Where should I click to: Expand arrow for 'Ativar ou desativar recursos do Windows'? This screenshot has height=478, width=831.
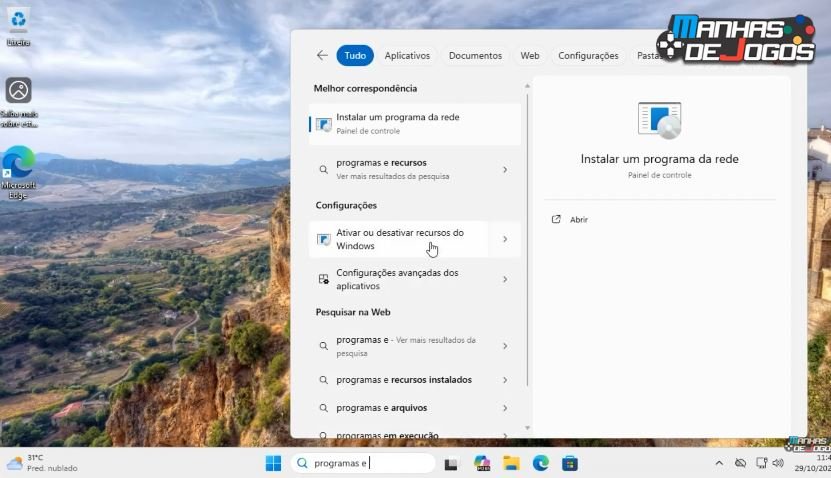(504, 240)
